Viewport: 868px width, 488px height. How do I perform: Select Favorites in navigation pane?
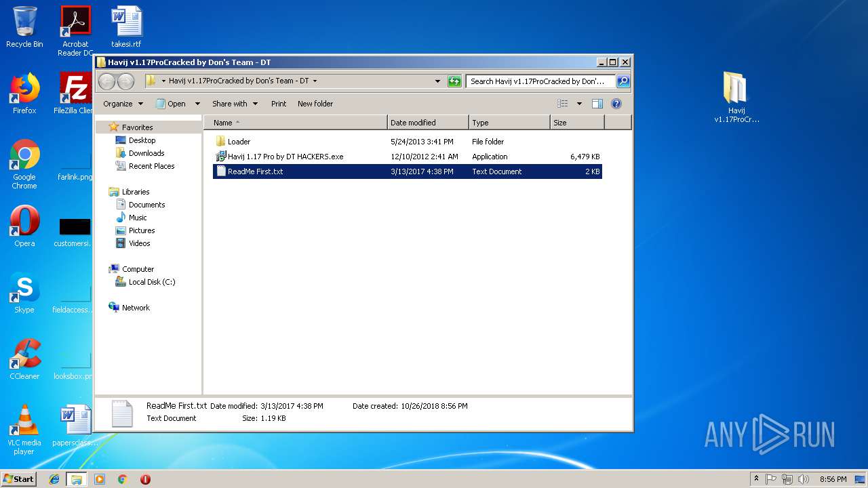137,127
